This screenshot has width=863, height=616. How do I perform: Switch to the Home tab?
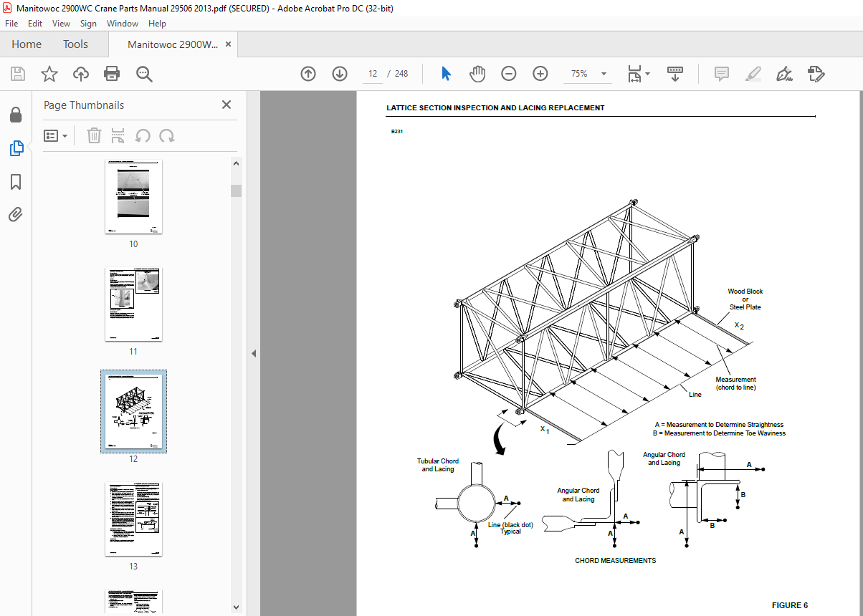pos(27,44)
